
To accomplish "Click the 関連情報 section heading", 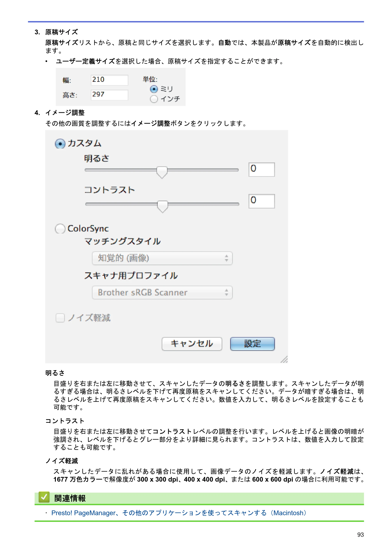I will pos(70,498).
